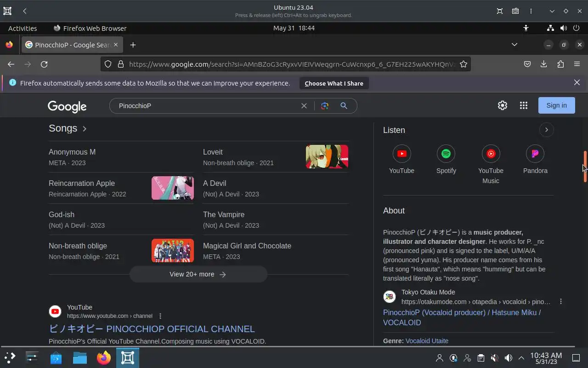Dismiss the Firefox data notification bar
The width and height of the screenshot is (588, 368).
coord(577,83)
